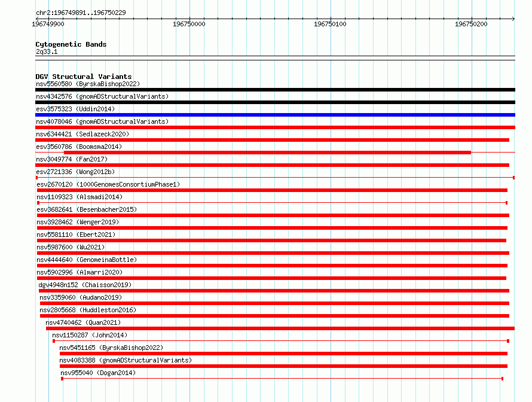The width and height of the screenshot is (532, 402).
Task: Click the 2q33.1 cytogenetic band label
Action: [x=47, y=51]
